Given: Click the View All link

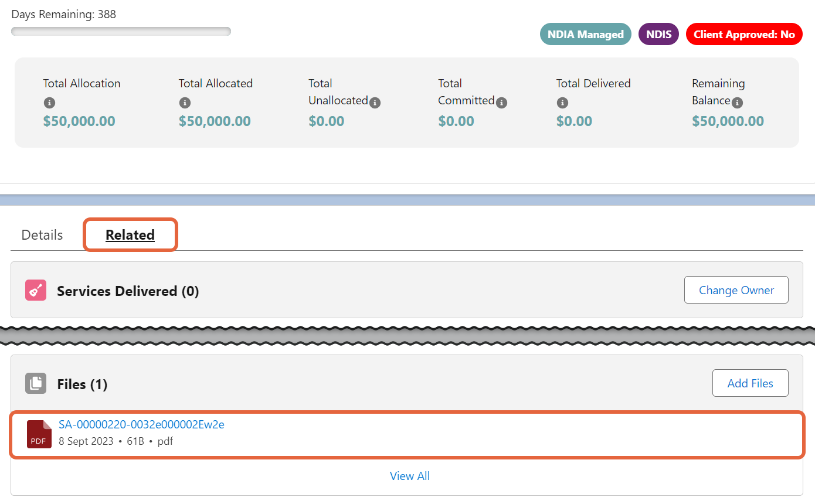Looking at the screenshot, I should tap(410, 476).
